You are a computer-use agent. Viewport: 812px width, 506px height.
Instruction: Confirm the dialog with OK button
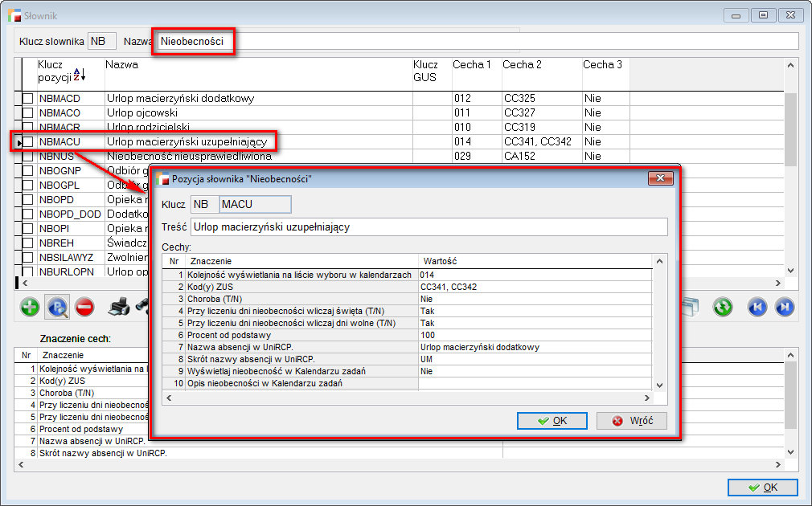click(552, 421)
